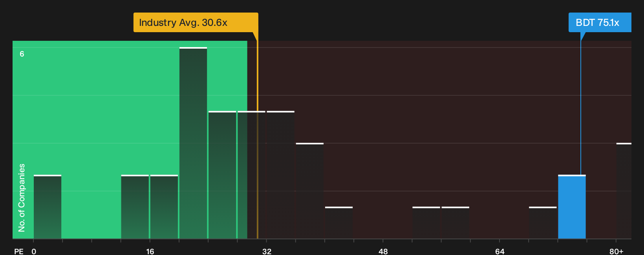644x255 pixels.
Task: Click the x-axis label 32
Action: coord(267,251)
